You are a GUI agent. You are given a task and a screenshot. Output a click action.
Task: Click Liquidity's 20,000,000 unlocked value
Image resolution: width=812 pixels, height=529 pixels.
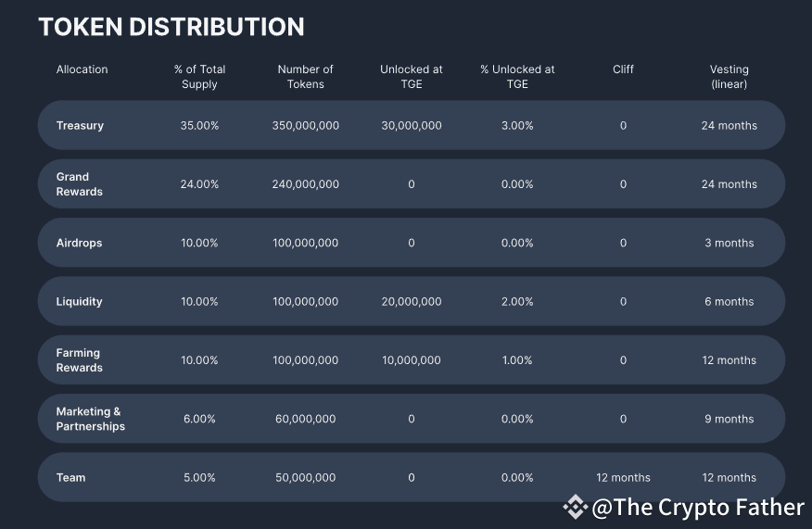412,302
